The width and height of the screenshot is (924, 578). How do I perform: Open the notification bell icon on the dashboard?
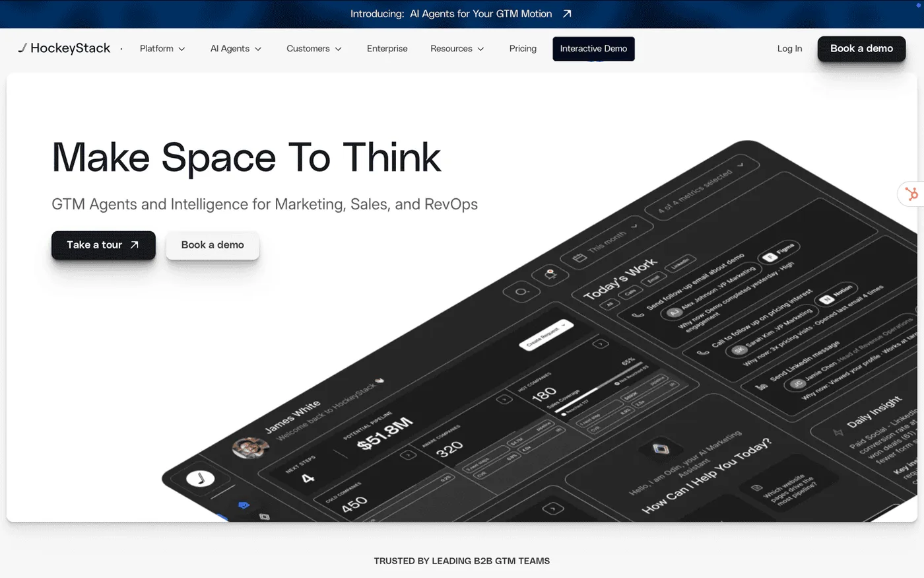coord(550,274)
